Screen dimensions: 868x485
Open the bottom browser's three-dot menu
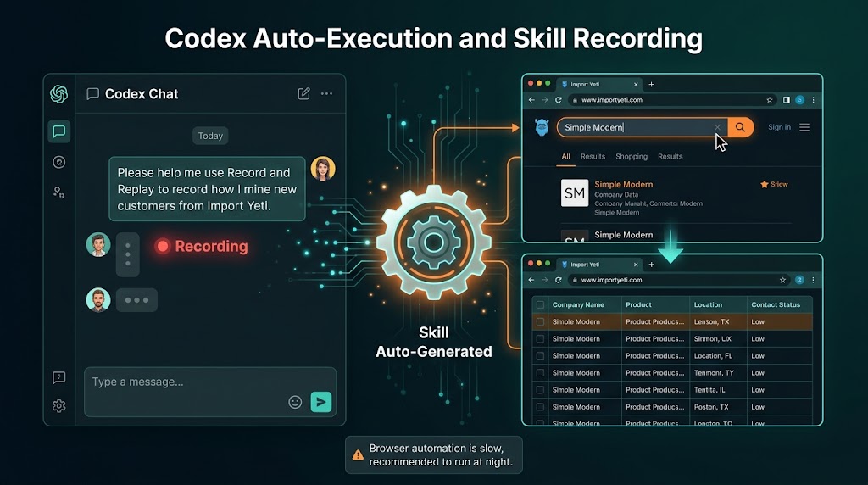(813, 280)
